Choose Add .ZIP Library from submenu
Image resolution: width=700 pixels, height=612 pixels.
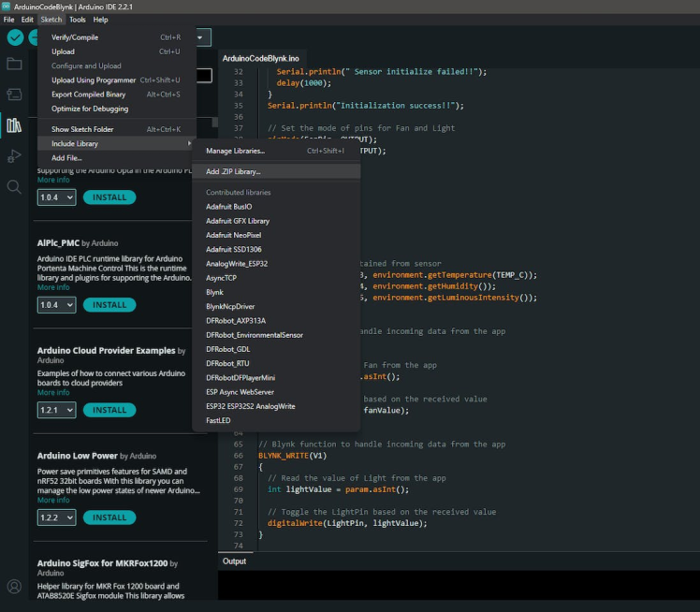(x=233, y=171)
